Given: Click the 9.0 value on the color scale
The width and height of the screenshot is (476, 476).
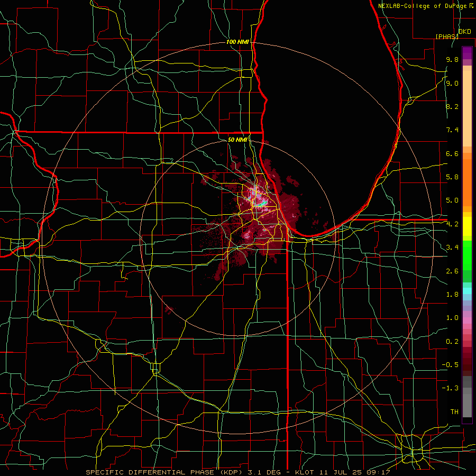Looking at the screenshot, I should [x=452, y=84].
